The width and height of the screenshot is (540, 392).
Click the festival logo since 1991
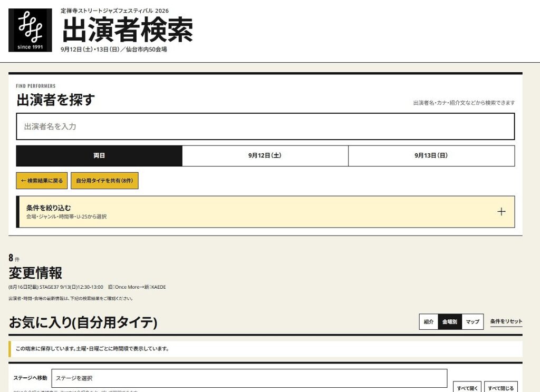30,30
